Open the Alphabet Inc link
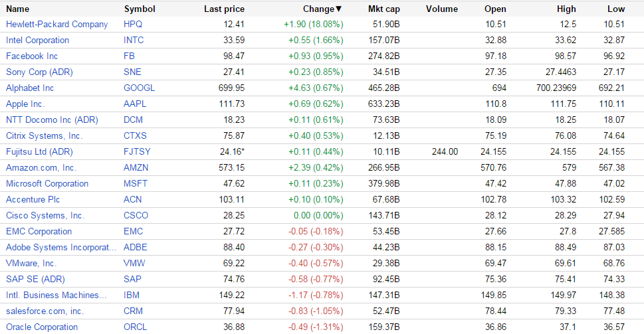This screenshot has width=644, height=334. [30, 88]
